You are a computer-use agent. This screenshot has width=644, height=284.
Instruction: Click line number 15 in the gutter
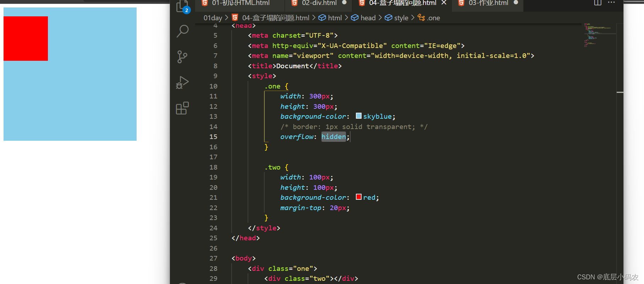[213, 137]
